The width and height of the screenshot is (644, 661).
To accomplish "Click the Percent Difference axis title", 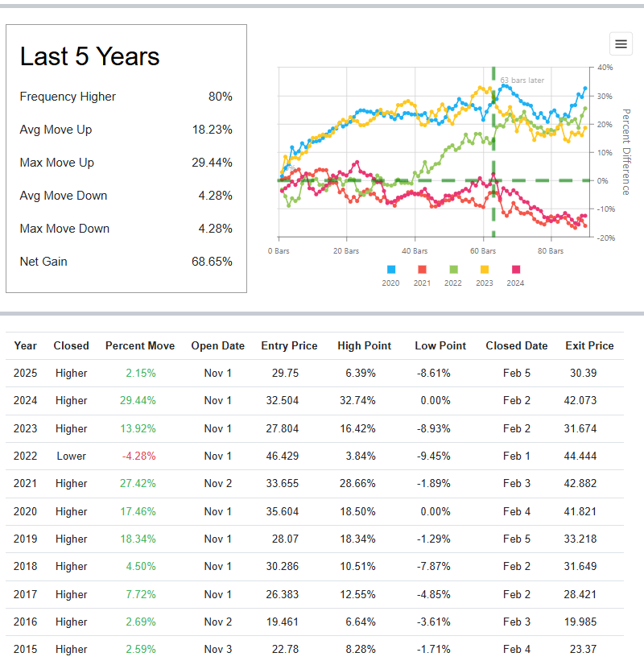I will click(625, 151).
